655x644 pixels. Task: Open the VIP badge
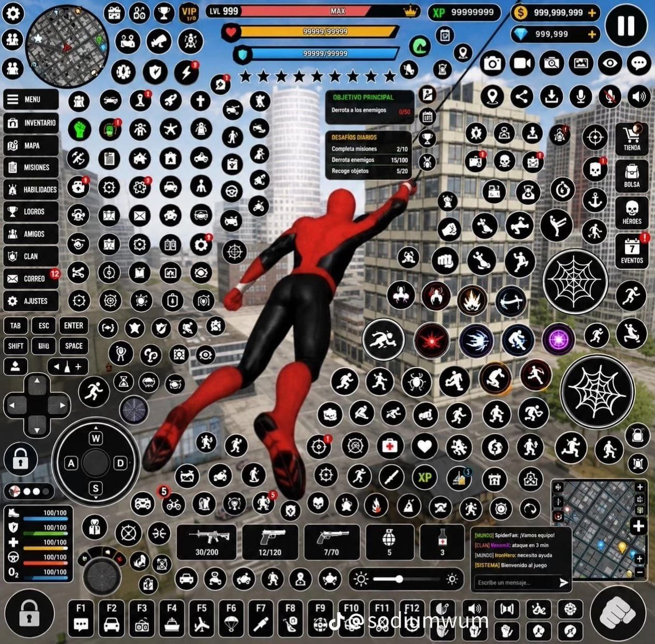coord(189,13)
